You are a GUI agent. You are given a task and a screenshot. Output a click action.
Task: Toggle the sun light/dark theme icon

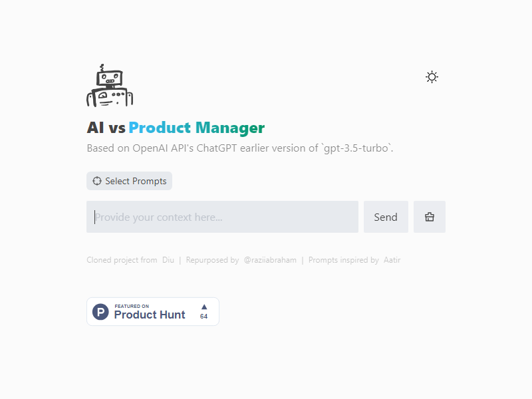click(x=432, y=77)
